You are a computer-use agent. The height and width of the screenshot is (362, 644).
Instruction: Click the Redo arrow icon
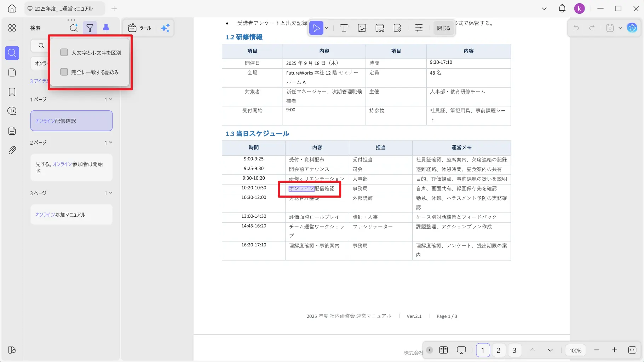pos(592,28)
